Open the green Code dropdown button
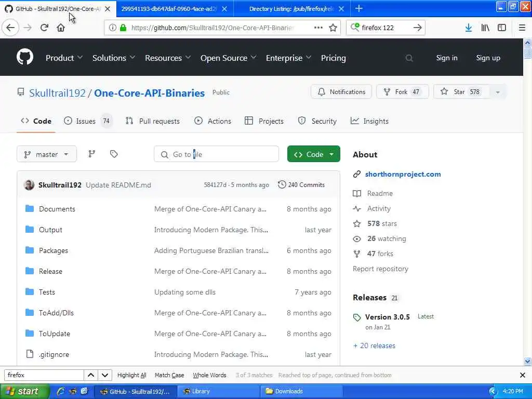 [x=313, y=154]
